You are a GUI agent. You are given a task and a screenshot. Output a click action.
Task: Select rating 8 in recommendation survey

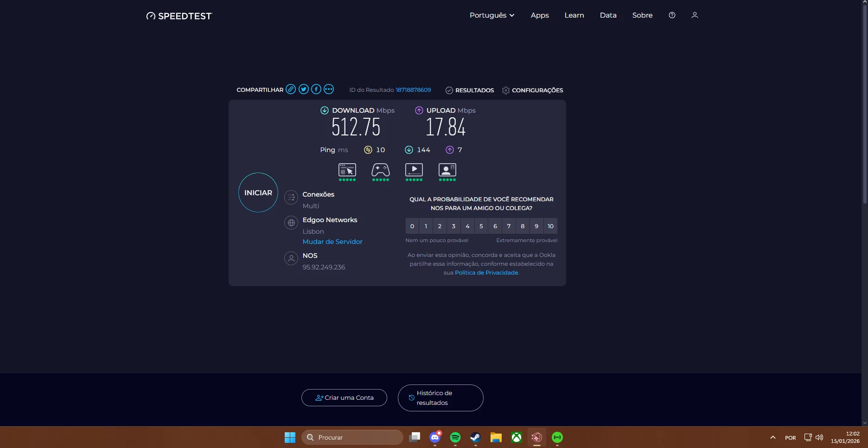point(523,226)
